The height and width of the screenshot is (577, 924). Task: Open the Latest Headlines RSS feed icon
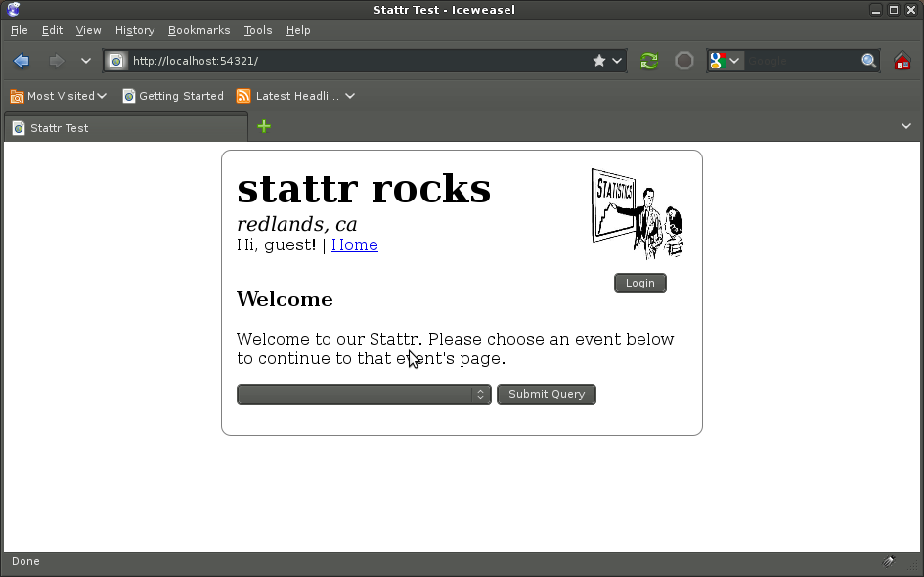coord(242,95)
